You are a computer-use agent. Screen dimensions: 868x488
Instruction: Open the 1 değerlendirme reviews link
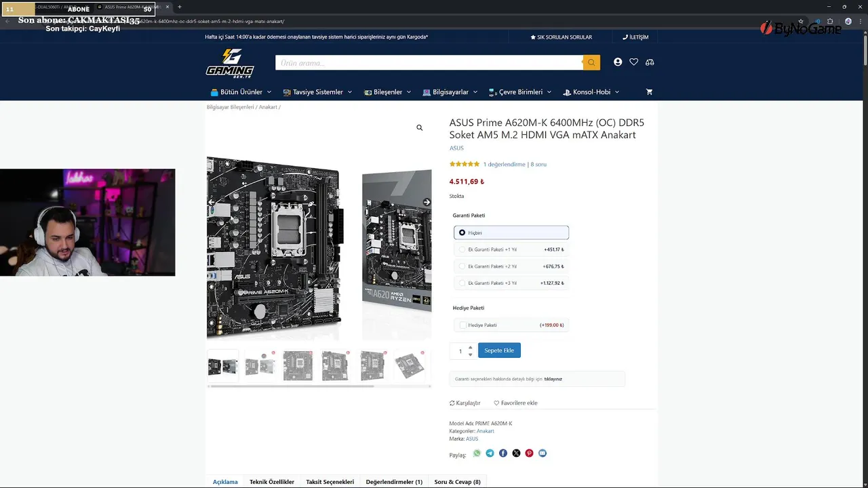point(504,164)
